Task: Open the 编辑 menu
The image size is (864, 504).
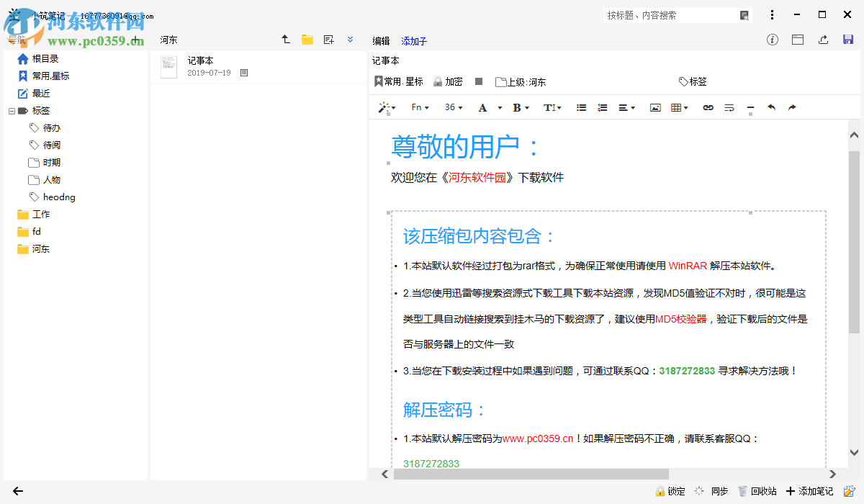Action: click(381, 40)
